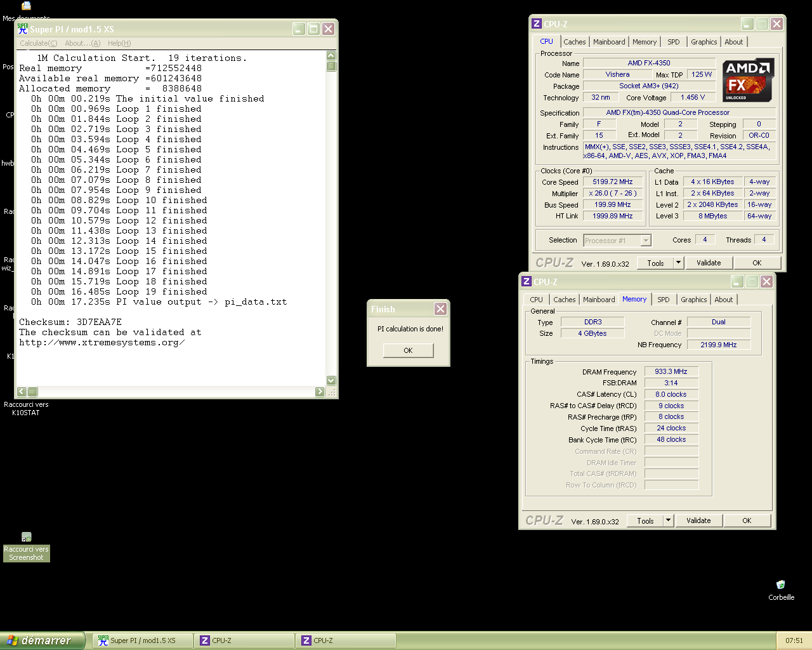Expand Tools dropdown arrow in lower CPU-Z
The image size is (812, 650).
[x=668, y=521]
